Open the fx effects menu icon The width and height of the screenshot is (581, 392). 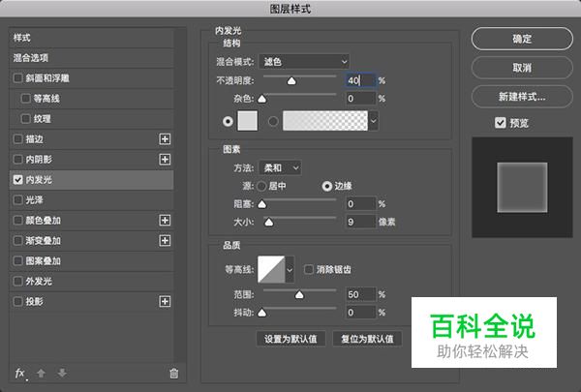click(x=20, y=373)
